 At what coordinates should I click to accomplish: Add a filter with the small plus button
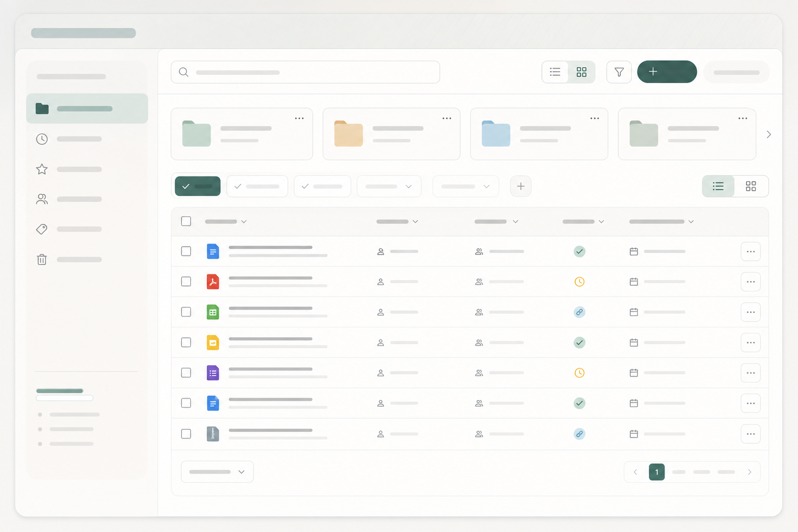coord(521,186)
